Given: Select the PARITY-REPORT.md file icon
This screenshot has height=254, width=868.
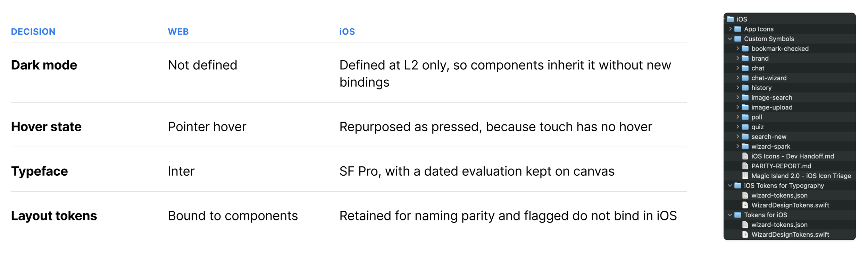Looking at the screenshot, I should (745, 166).
